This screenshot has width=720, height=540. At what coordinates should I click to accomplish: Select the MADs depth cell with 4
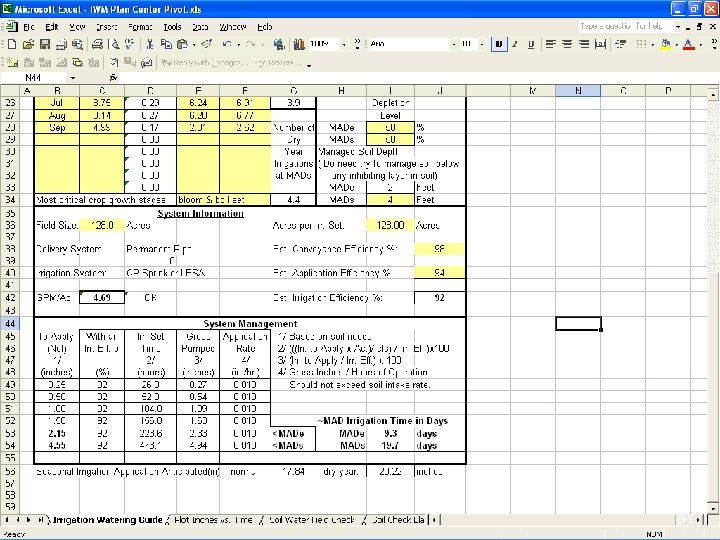(390, 200)
